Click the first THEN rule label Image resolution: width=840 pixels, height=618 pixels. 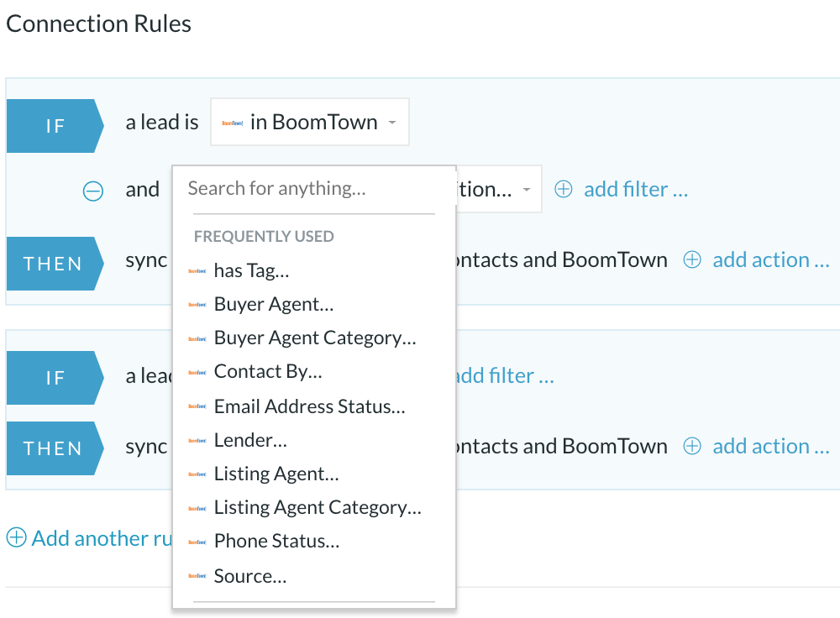point(55,264)
